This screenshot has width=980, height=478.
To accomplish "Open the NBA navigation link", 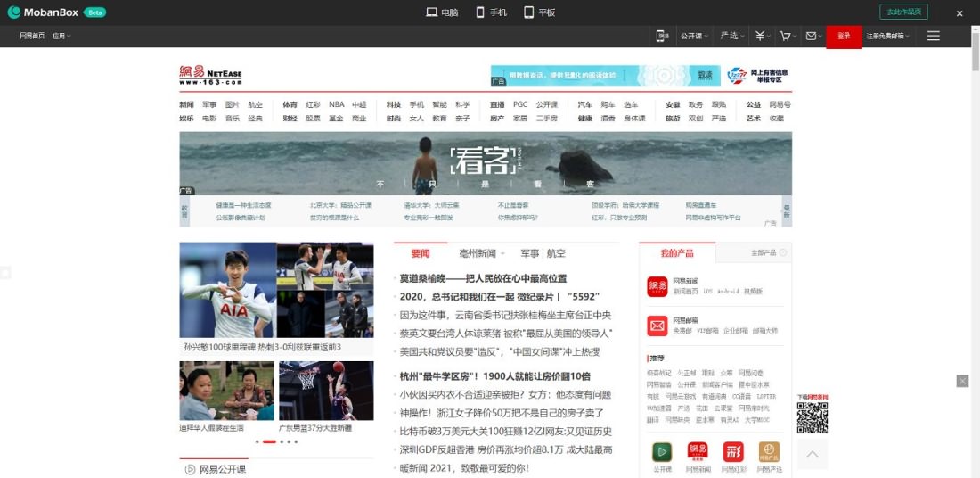I will (336, 104).
